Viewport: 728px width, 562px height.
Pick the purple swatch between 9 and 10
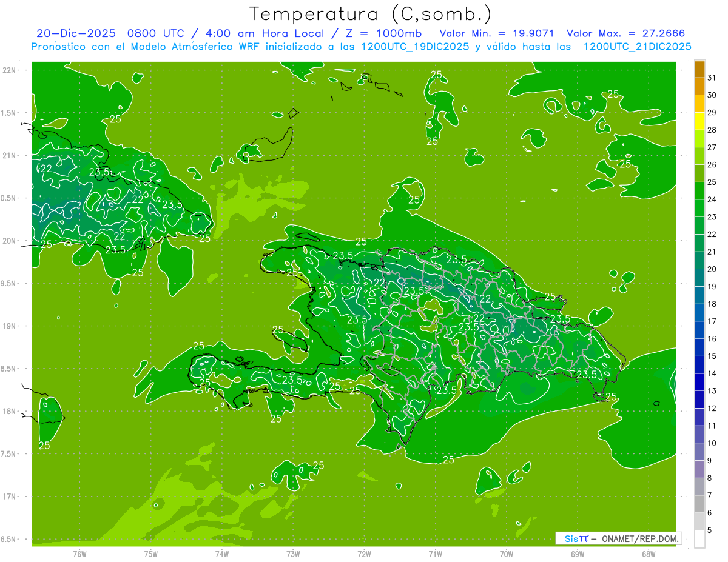pyautogui.click(x=699, y=452)
